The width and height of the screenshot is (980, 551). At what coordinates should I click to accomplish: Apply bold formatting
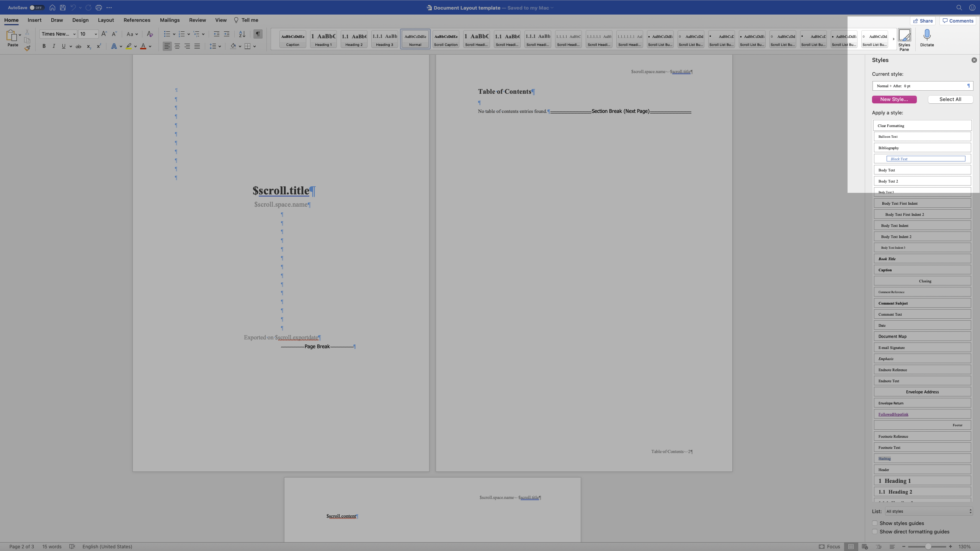click(44, 46)
